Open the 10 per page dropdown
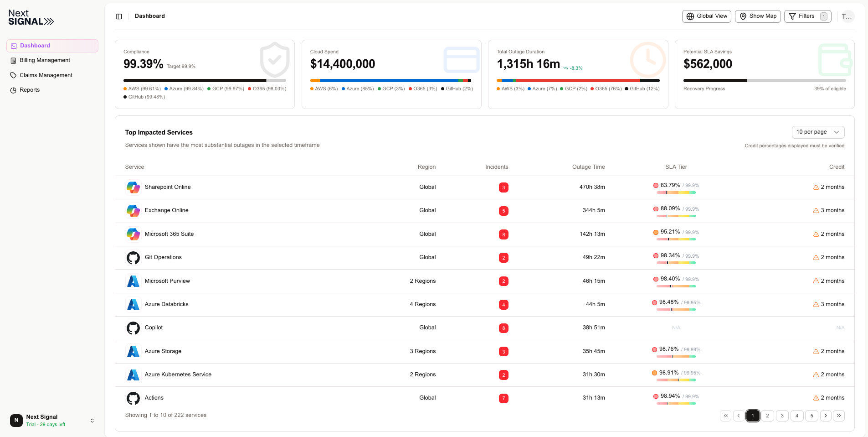The height and width of the screenshot is (437, 868). 818,132
